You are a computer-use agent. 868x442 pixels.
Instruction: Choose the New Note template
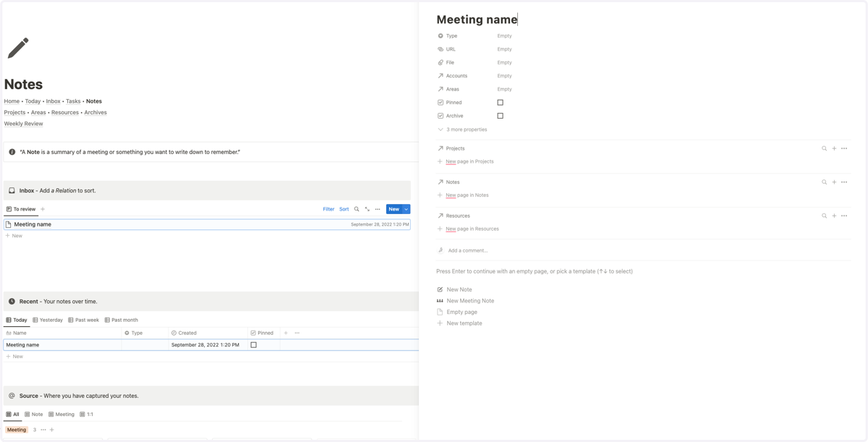point(459,289)
